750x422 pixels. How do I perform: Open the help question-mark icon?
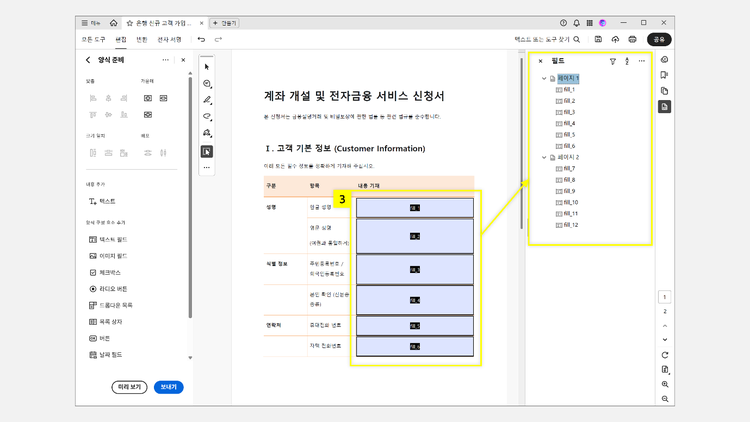563,23
